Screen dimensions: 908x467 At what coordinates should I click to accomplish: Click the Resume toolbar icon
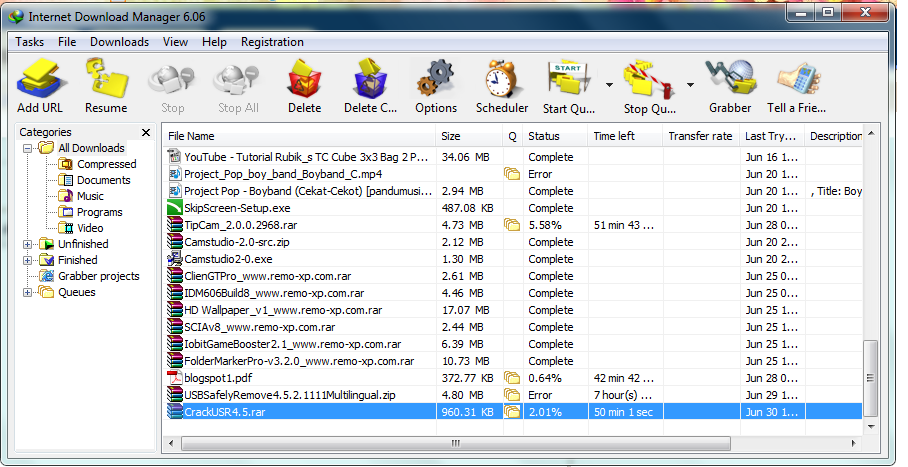point(107,78)
